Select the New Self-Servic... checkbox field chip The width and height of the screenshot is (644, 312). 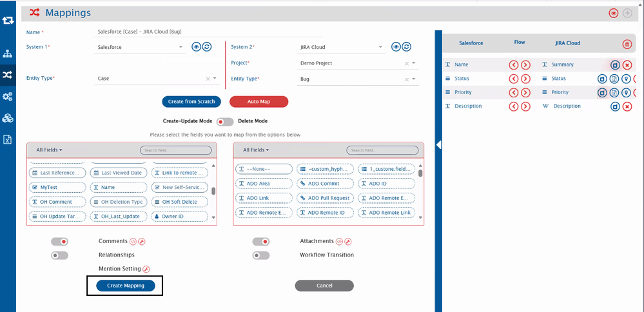pos(180,187)
